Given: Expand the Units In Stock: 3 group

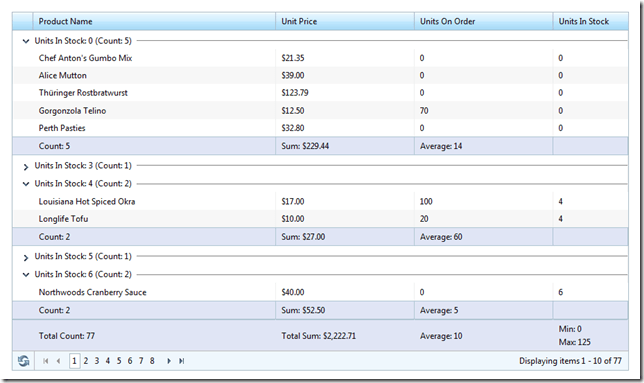Looking at the screenshot, I should pos(26,167).
